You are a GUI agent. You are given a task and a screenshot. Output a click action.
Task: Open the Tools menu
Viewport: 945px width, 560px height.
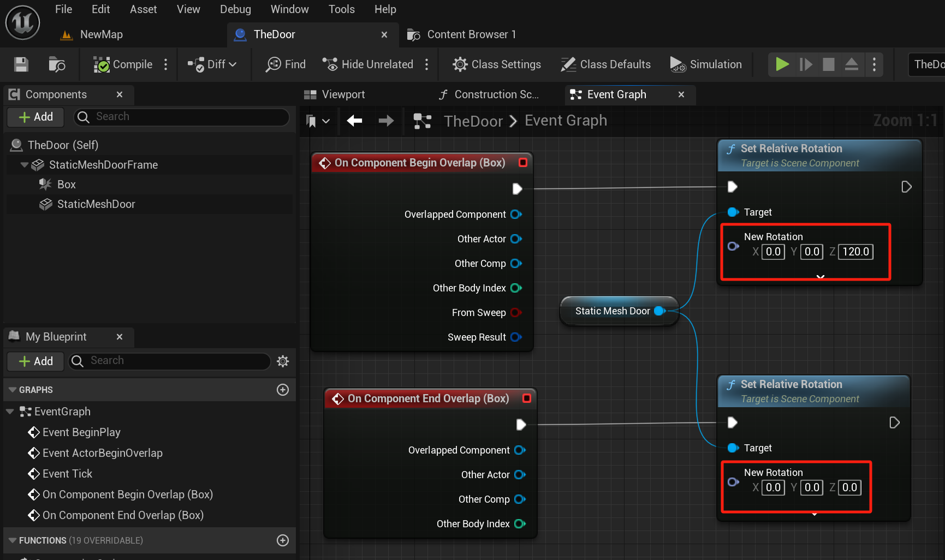342,9
